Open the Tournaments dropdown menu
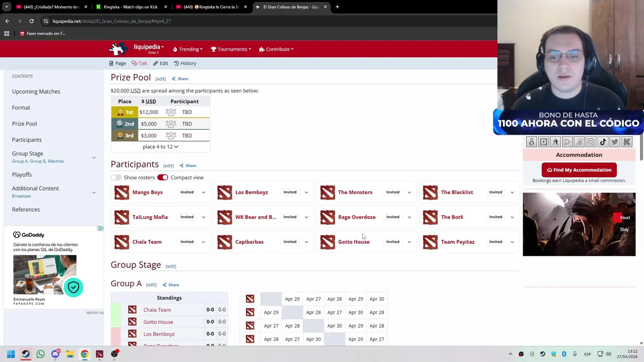The height and width of the screenshot is (362, 644). pos(231,49)
